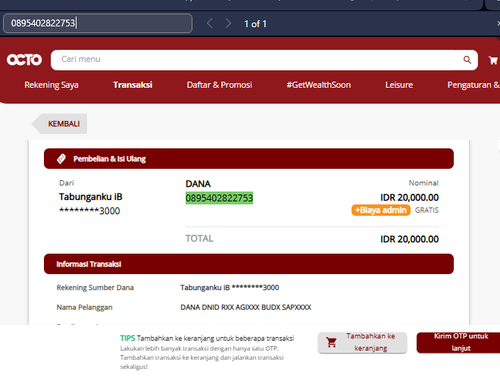The image size is (500, 377).
Task: Click customer name DANA DNID RXX AGIXXX
Action: click(246, 307)
